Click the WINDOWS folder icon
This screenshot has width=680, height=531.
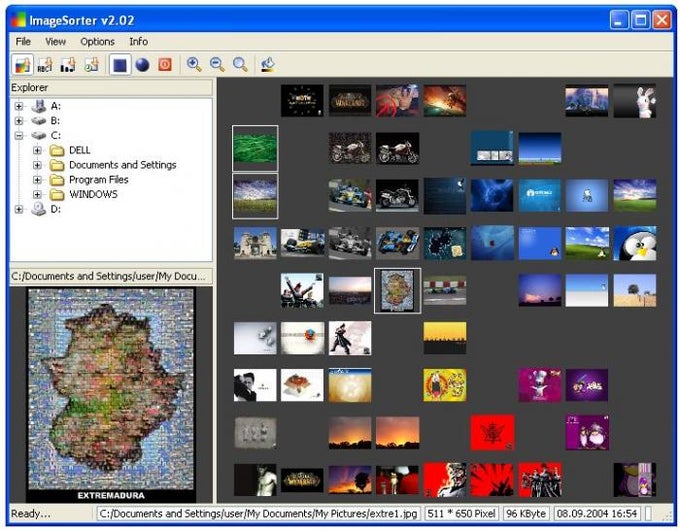[57, 195]
